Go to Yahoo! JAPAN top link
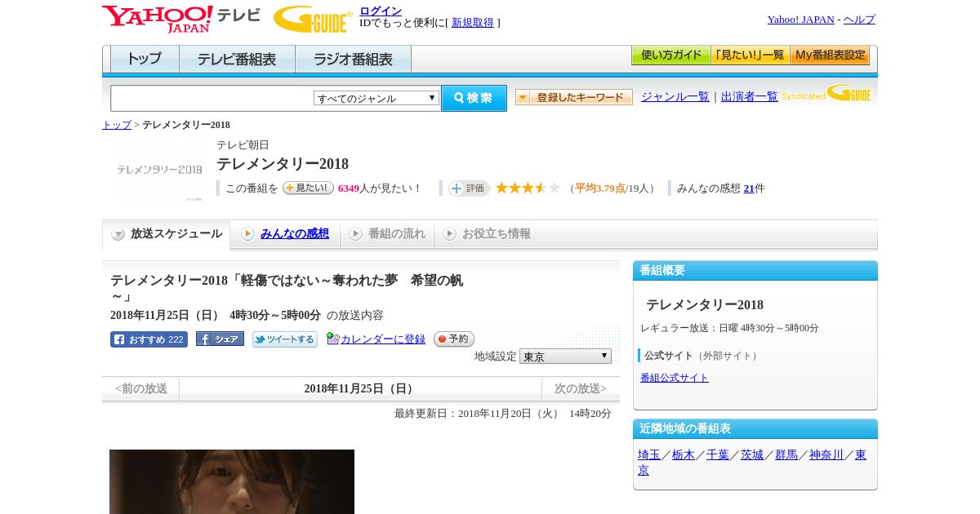980x514 pixels. [800, 20]
